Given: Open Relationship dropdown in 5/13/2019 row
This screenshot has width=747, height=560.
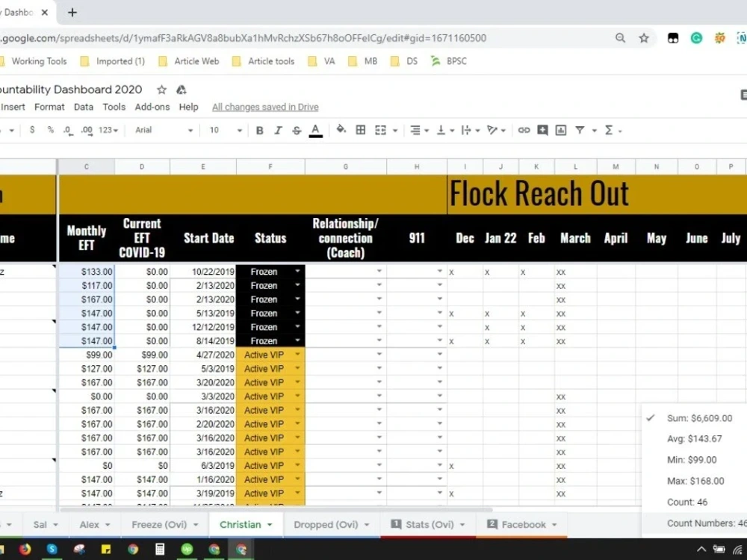Looking at the screenshot, I should 379,313.
